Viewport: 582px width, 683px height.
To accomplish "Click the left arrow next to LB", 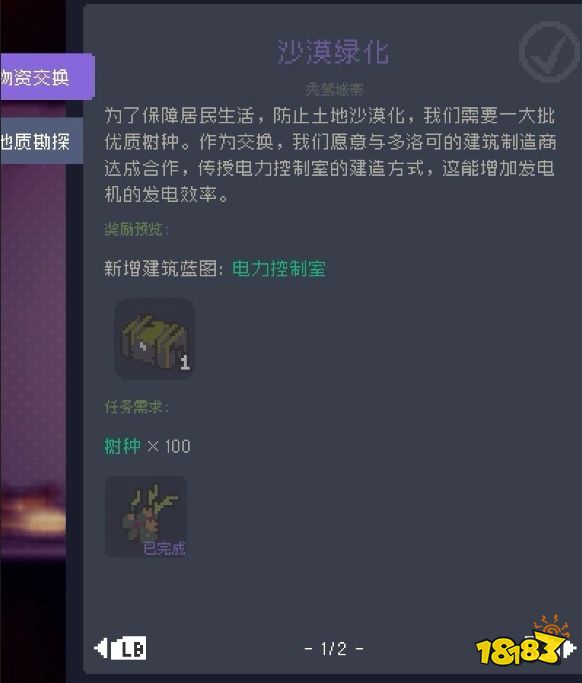I will [101, 648].
